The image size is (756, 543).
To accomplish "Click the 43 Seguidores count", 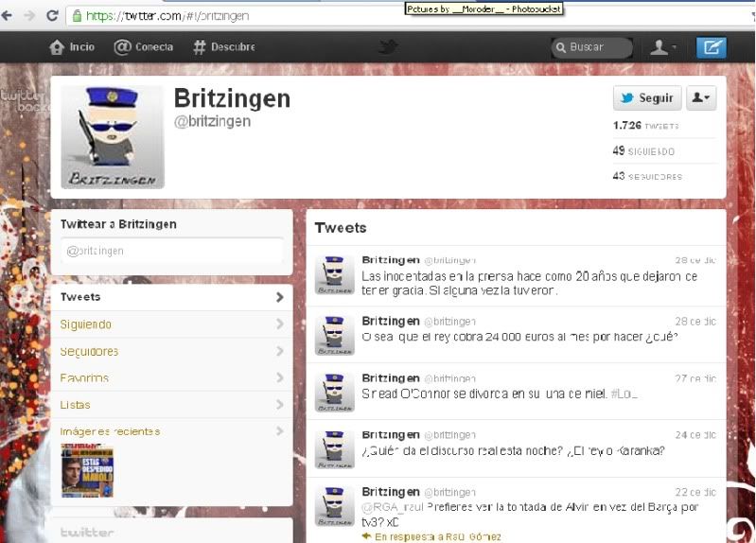I will (647, 176).
